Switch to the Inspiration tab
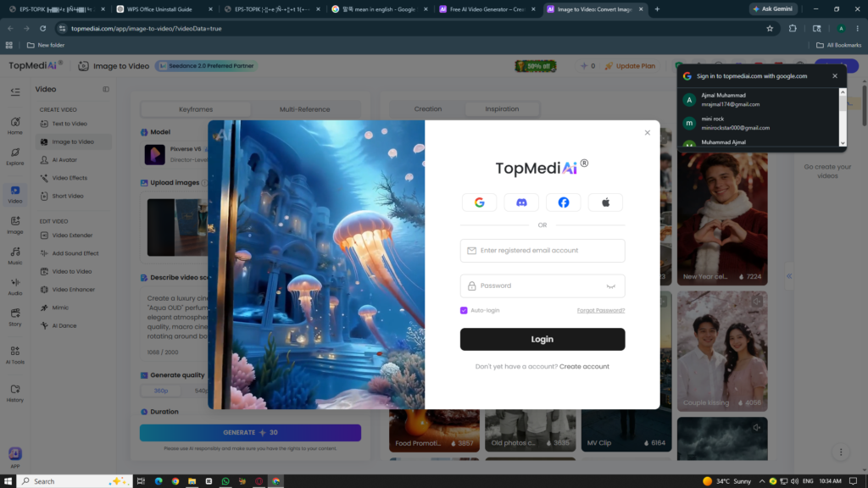Screen dimensions: 868x488 [502, 109]
